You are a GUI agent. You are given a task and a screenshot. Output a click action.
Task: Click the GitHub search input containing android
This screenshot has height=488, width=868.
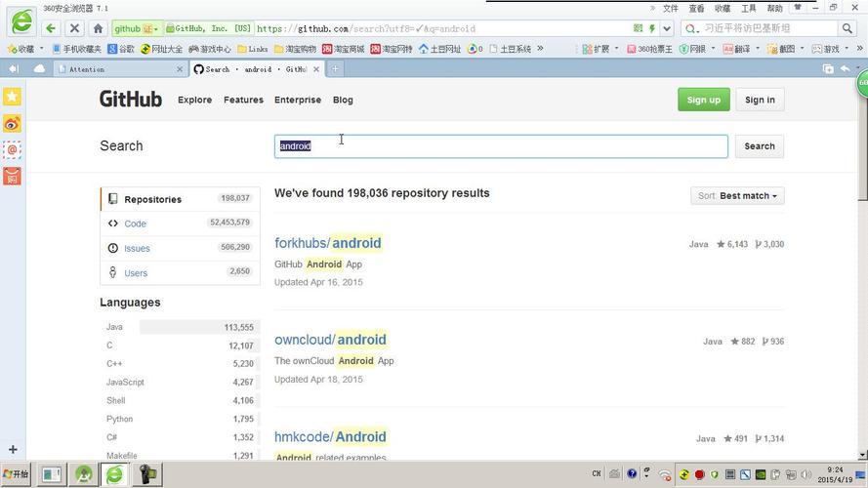[x=501, y=146]
